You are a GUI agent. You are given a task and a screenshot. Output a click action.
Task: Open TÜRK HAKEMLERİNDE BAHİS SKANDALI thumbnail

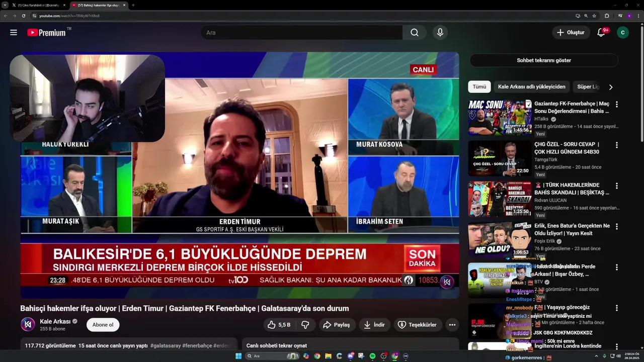500,199
